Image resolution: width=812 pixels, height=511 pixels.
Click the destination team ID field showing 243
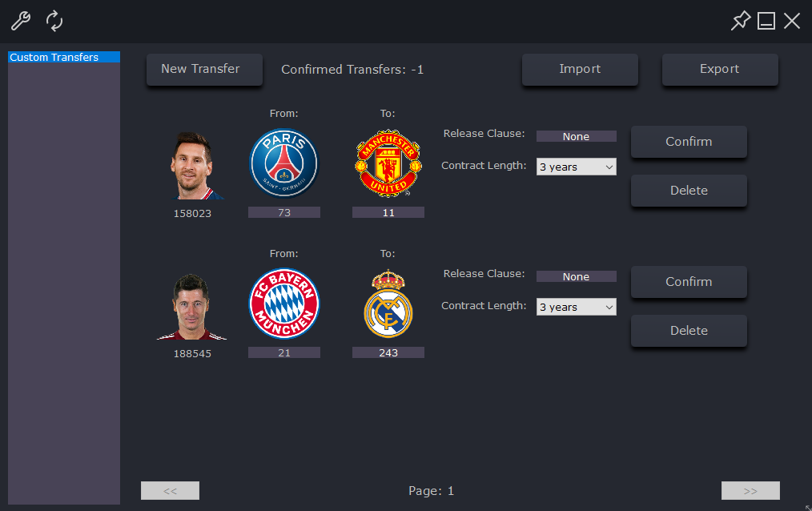coord(388,352)
